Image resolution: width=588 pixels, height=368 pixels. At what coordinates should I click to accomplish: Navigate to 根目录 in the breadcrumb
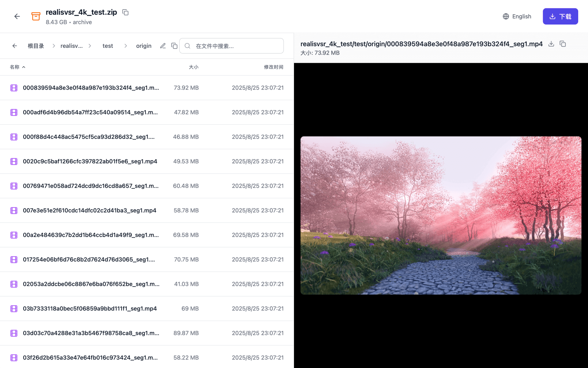click(36, 45)
